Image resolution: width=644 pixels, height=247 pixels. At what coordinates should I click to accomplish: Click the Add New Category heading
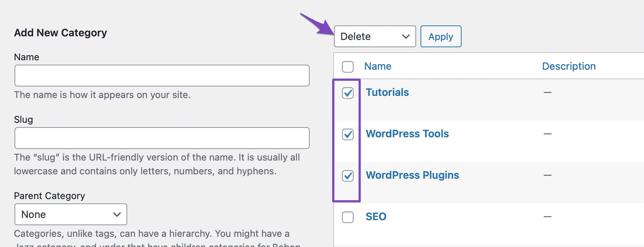tap(61, 33)
